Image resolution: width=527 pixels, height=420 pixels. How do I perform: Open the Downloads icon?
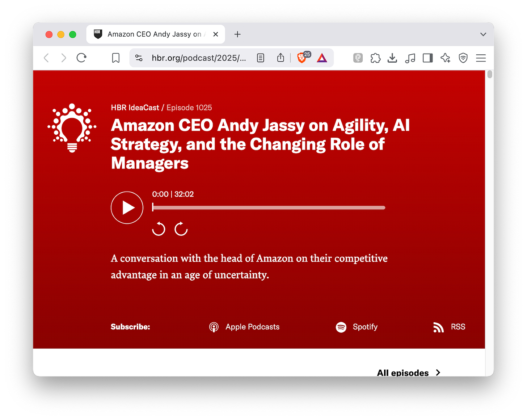[x=392, y=58]
